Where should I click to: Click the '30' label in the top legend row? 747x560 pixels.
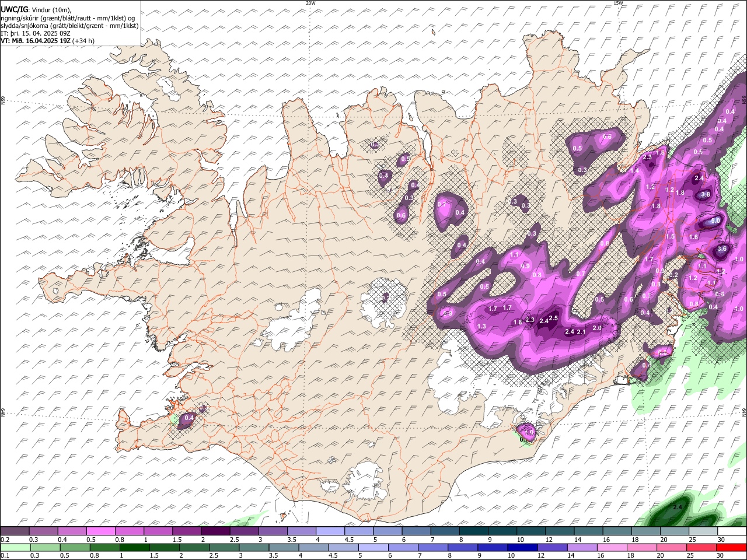tap(721, 540)
